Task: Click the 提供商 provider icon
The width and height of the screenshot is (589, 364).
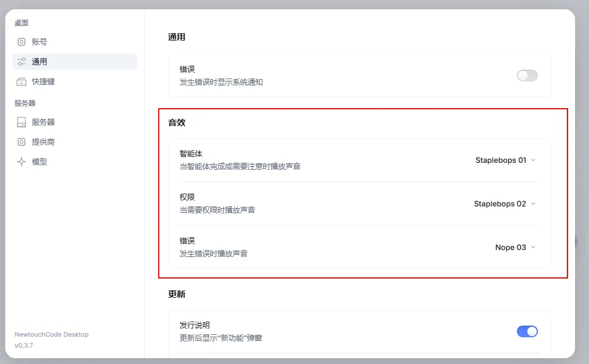Action: pos(22,142)
